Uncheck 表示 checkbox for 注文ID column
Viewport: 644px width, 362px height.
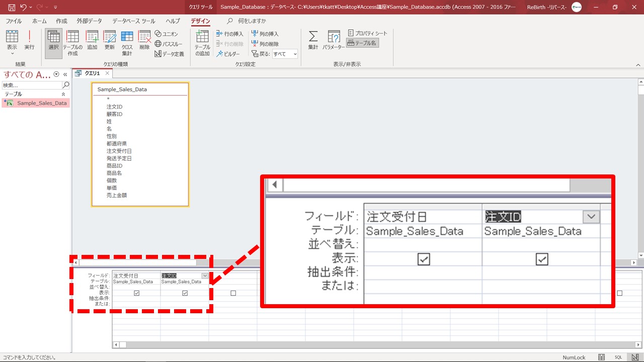(x=185, y=293)
